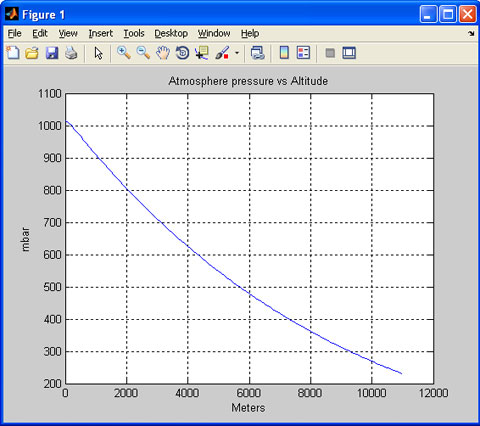Open the Tools menu
This screenshot has height=426, width=480.
click(134, 33)
